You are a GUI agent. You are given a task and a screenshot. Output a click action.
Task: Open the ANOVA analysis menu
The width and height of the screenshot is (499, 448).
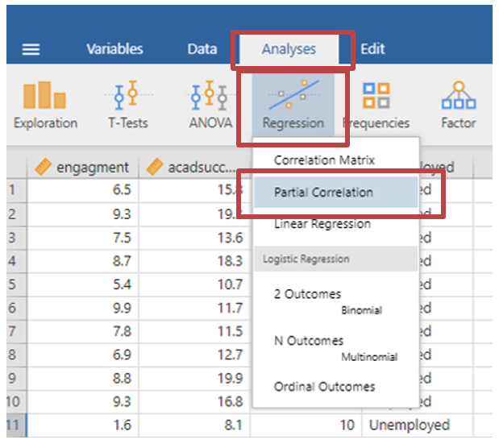click(x=210, y=105)
